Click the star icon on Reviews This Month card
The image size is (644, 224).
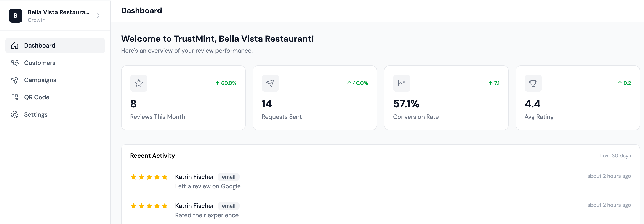138,83
